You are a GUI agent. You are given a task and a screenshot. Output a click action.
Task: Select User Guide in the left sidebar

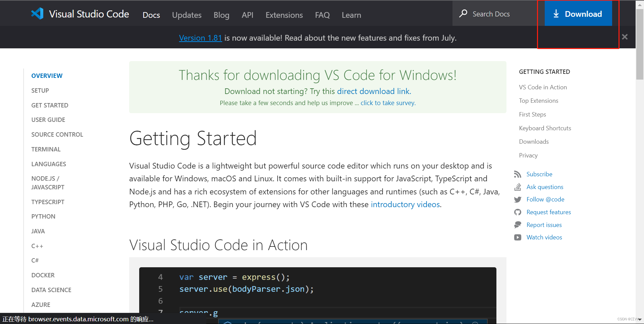pos(48,120)
